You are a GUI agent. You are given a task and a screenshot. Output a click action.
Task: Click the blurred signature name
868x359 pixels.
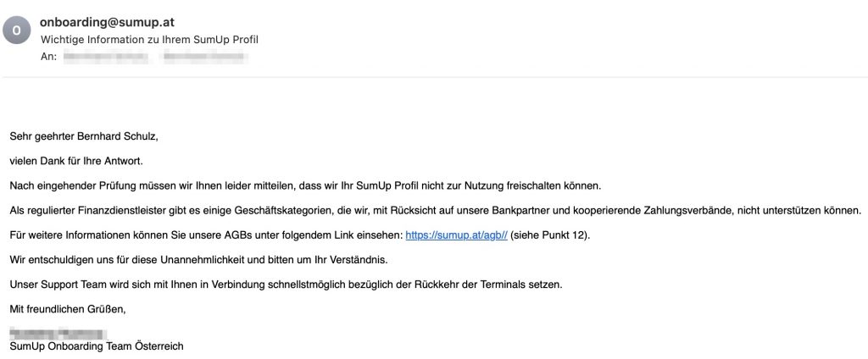pos(58,334)
